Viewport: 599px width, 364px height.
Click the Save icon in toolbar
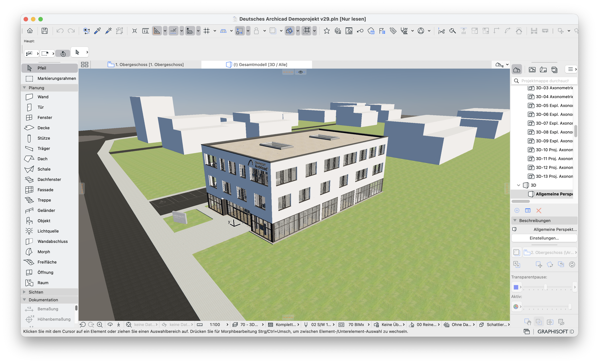[x=44, y=31]
